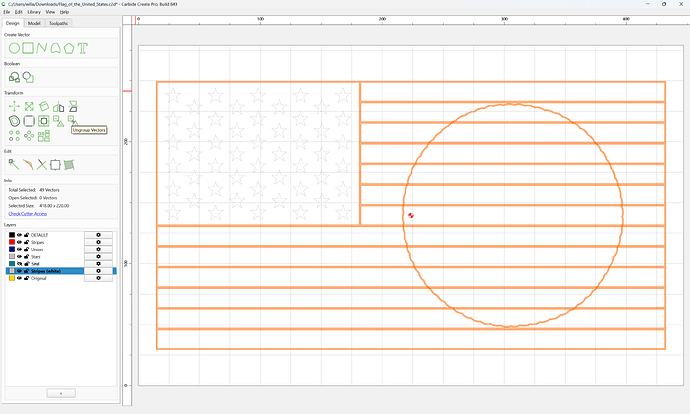Toggle visibility of the Original layer
This screenshot has width=690, height=414.
[x=19, y=278]
